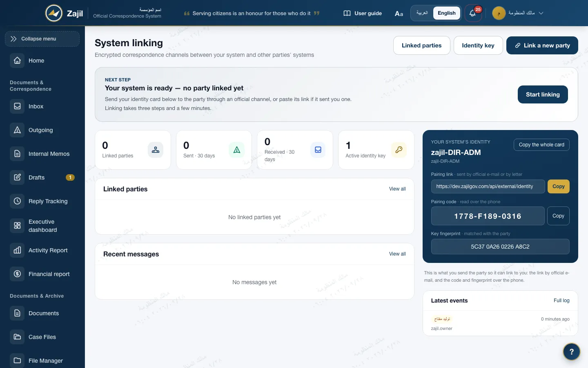Image resolution: width=588 pixels, height=368 pixels.
Task: Click the font size Aa icon
Action: point(399,13)
